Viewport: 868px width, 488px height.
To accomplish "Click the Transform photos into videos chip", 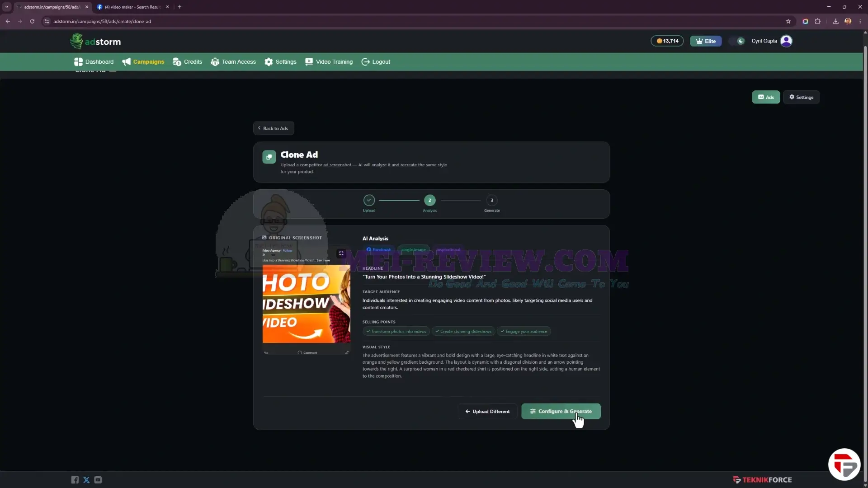I will (396, 332).
